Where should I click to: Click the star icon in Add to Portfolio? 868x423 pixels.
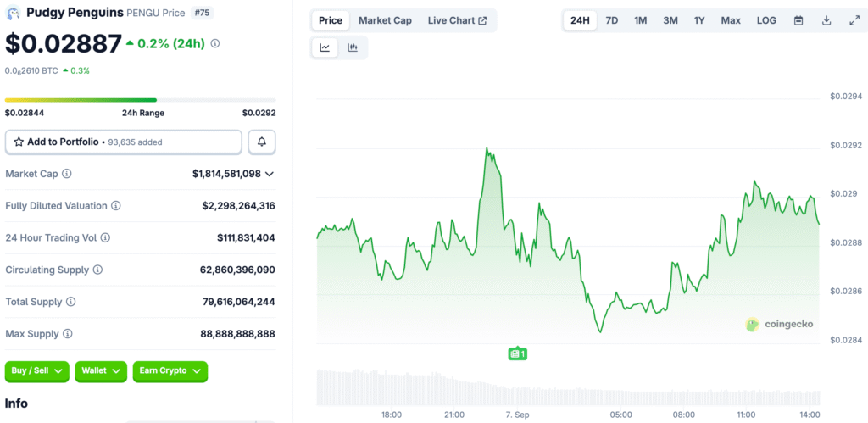tap(19, 142)
